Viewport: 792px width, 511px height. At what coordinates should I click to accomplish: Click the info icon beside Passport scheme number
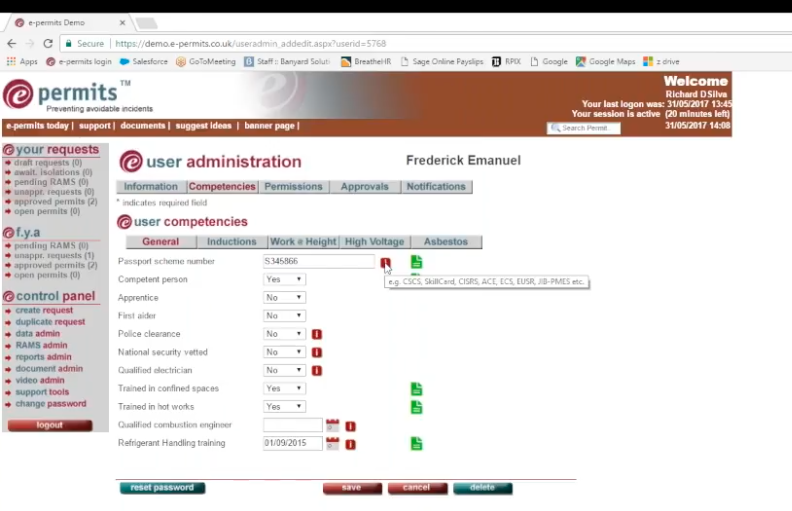385,263
